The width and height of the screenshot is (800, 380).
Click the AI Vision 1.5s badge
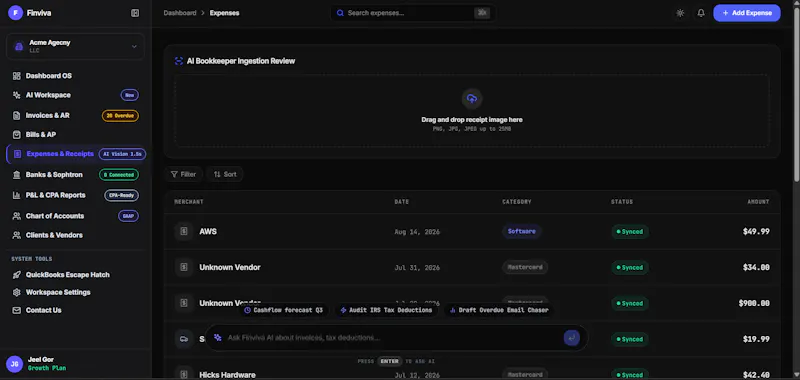click(x=122, y=154)
